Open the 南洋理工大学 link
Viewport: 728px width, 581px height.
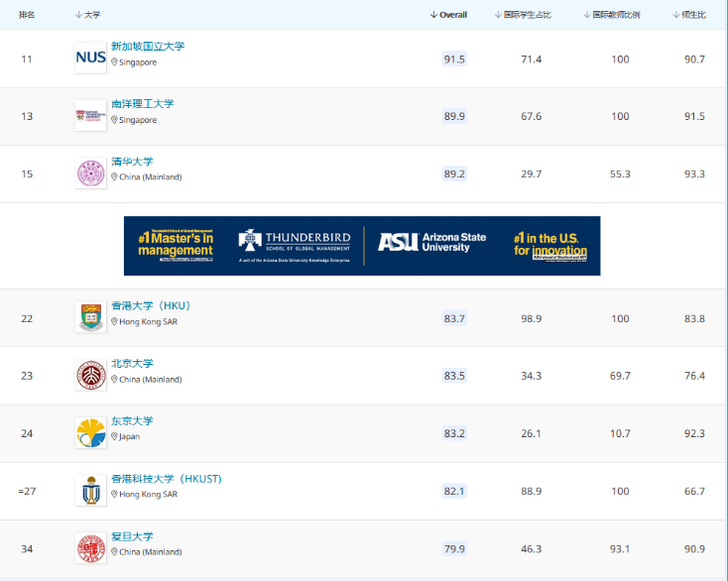coord(143,104)
